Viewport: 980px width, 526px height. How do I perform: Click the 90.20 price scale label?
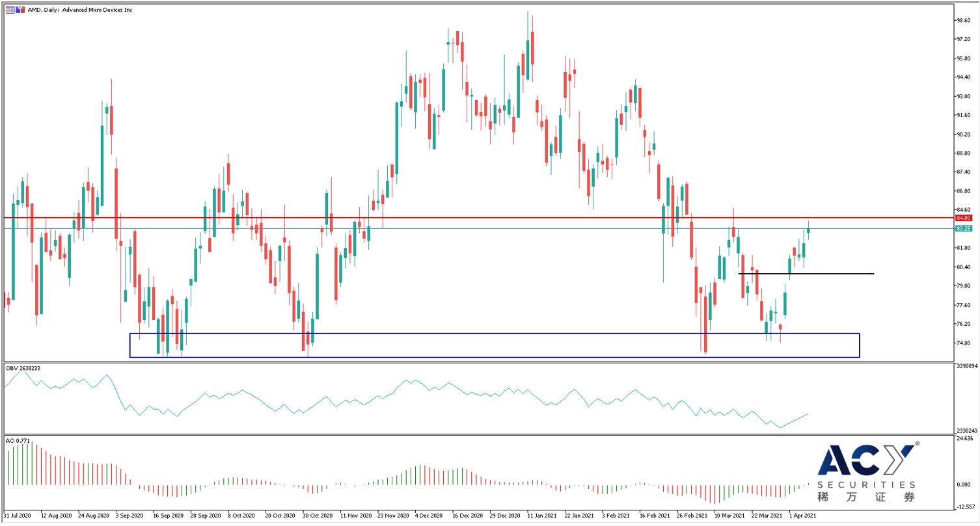963,135
